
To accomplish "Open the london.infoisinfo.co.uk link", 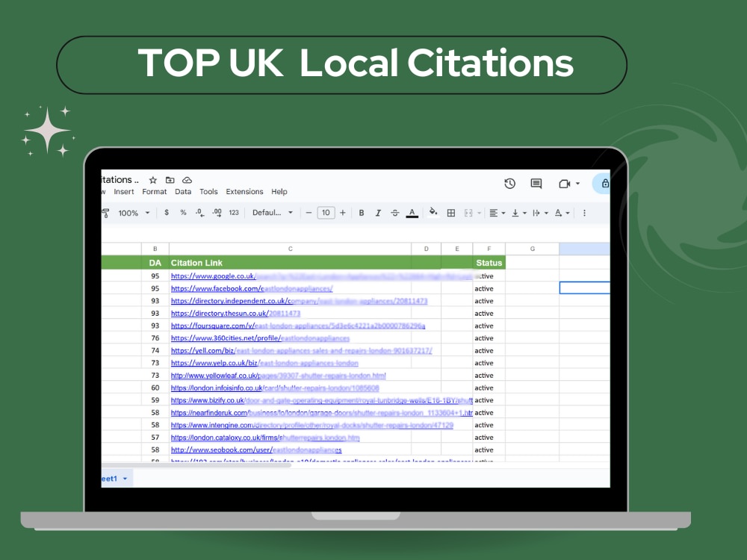I will pyautogui.click(x=275, y=388).
